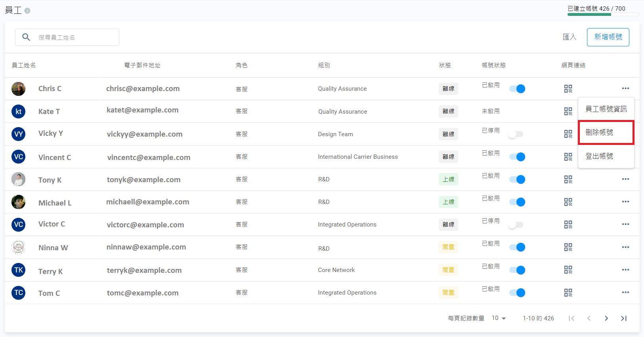Choose 登出帳號 in the context menu
This screenshot has width=644, height=337.
[606, 156]
